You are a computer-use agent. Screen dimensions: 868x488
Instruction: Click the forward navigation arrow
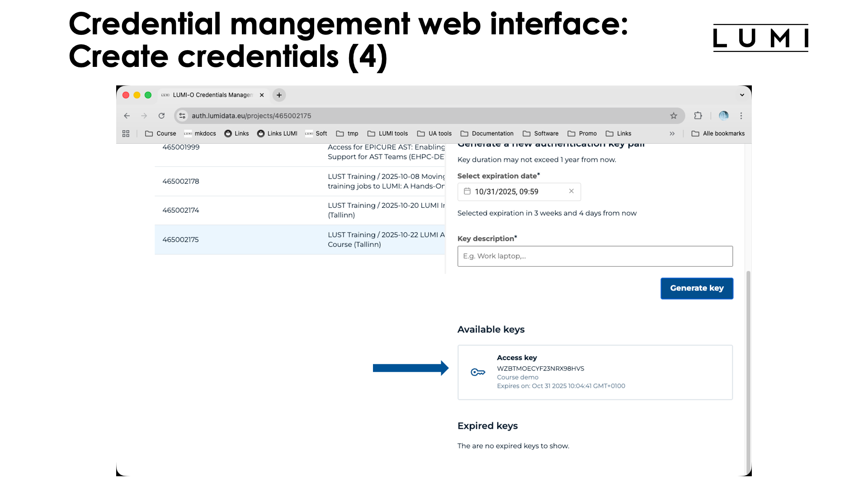coord(144,116)
